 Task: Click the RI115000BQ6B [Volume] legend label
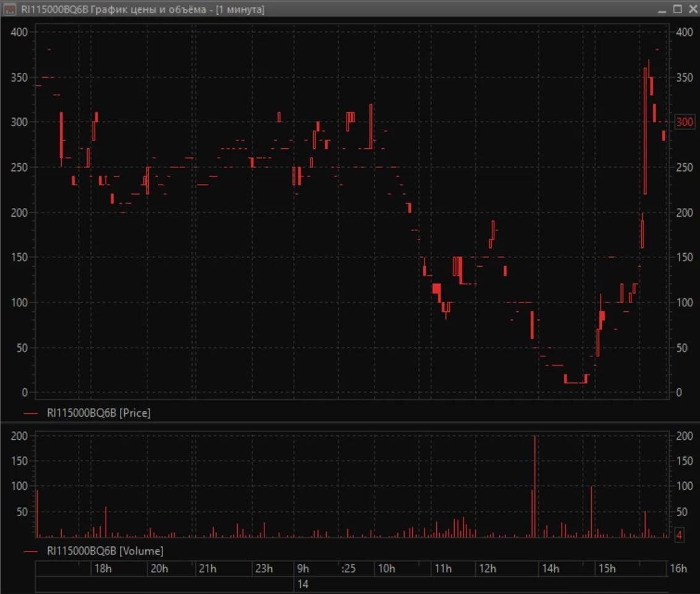pyautogui.click(x=105, y=551)
